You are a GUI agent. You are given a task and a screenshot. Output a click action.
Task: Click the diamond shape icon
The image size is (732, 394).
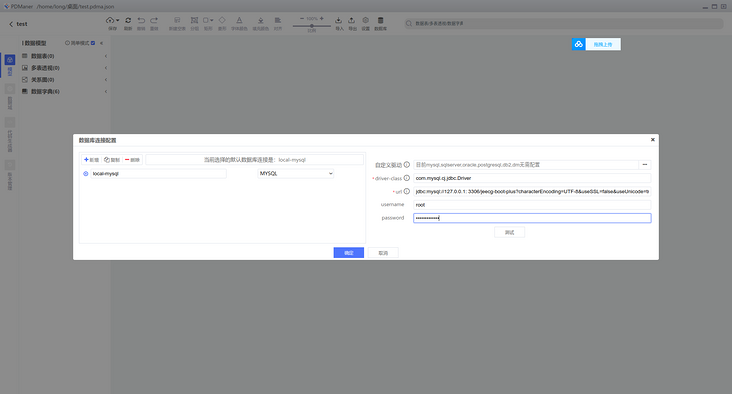[222, 20]
